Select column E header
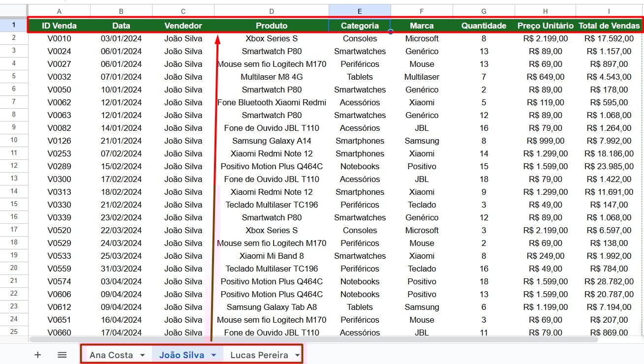 pos(360,11)
